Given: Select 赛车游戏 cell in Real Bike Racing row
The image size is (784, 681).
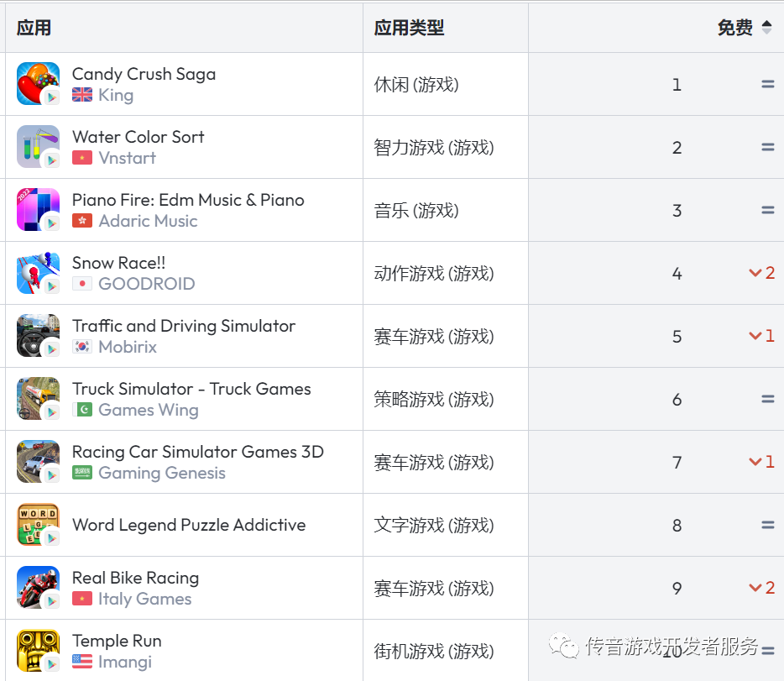Looking at the screenshot, I should [x=434, y=589].
